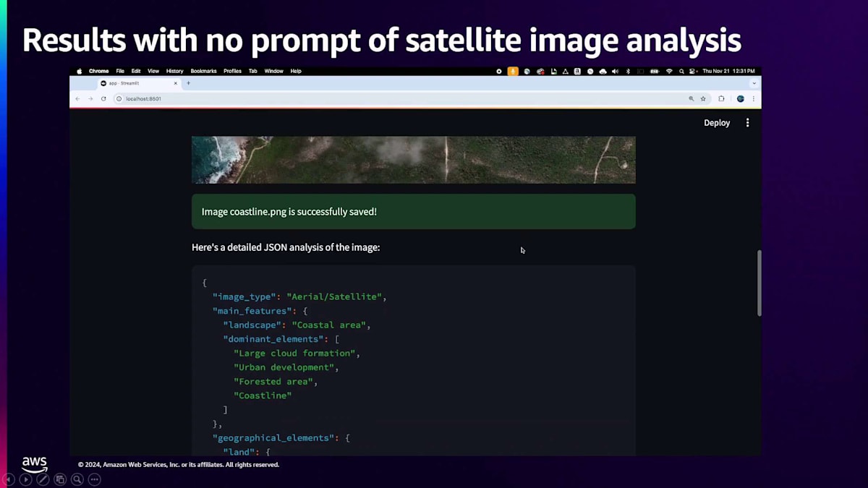This screenshot has height=488, width=868.
Task: Open more slideshow options ellipsis
Action: click(94, 479)
